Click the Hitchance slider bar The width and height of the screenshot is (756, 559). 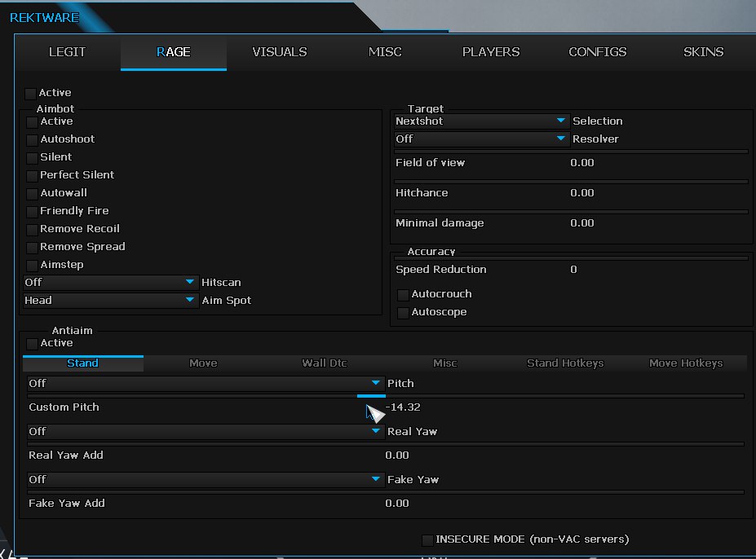(x=571, y=181)
